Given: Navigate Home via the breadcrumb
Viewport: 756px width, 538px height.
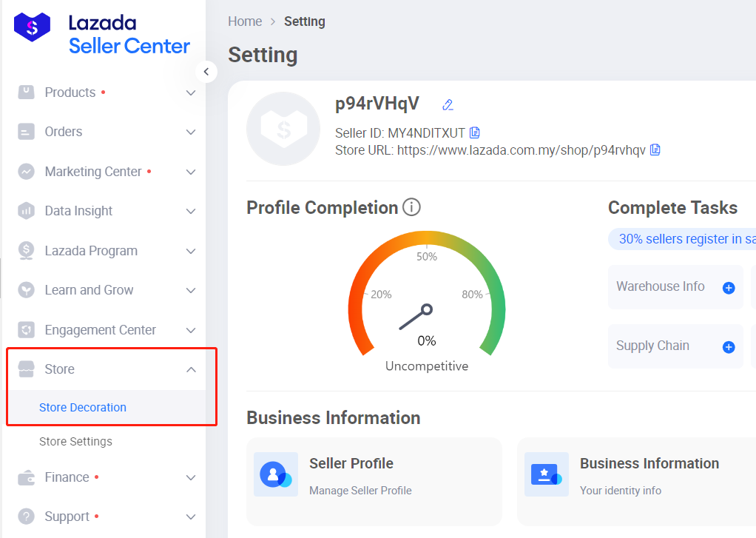Looking at the screenshot, I should [245, 21].
